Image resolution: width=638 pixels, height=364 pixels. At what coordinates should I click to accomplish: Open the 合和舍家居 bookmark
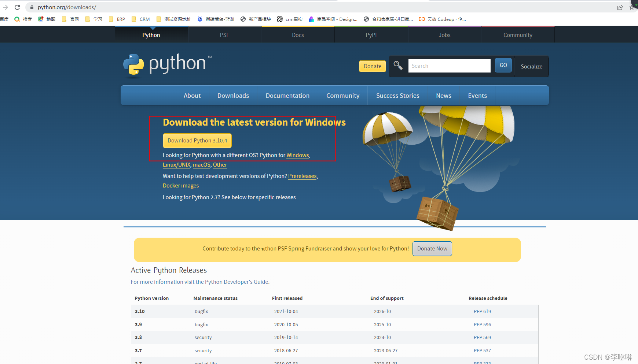point(388,19)
